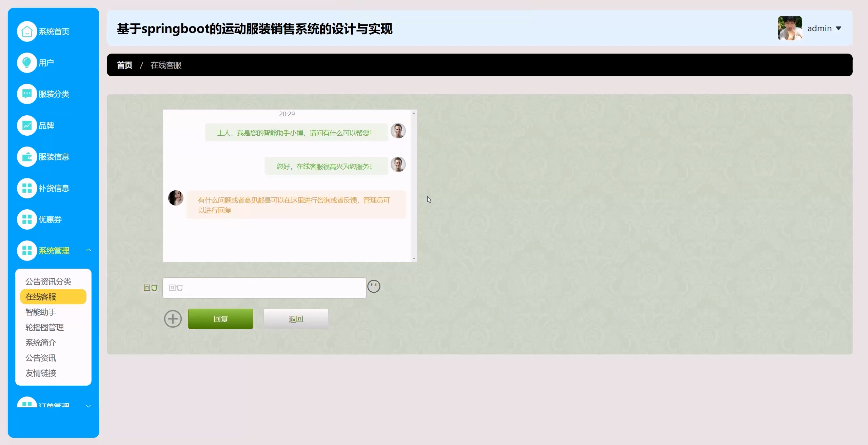
Task: Click the system home house icon
Action: (27, 32)
